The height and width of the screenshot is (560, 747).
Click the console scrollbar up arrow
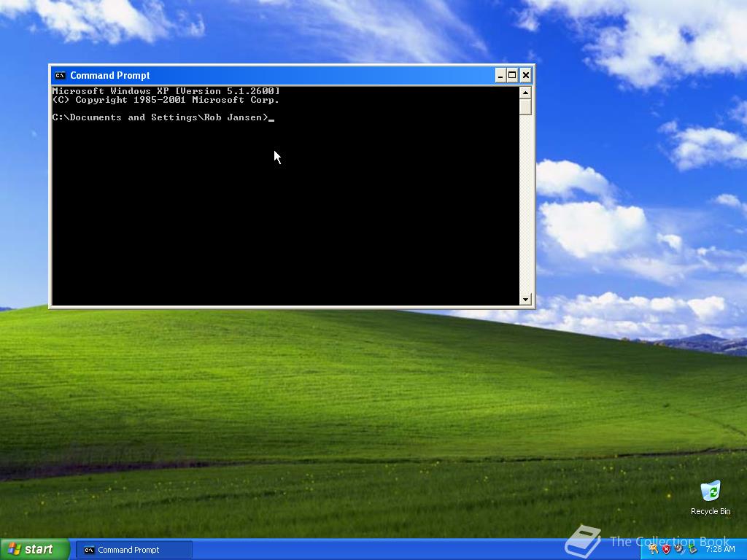point(525,93)
